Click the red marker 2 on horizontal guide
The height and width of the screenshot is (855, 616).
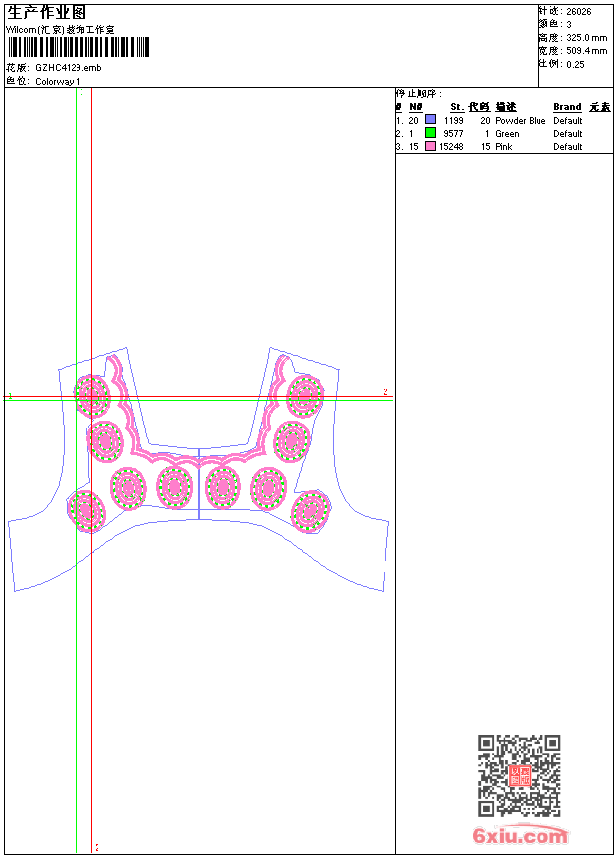click(385, 392)
